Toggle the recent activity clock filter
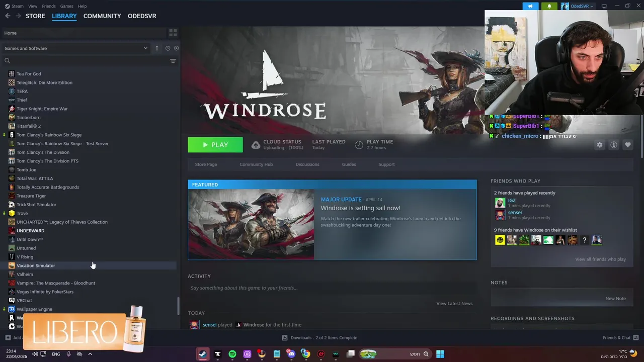644x362 pixels. (168, 48)
